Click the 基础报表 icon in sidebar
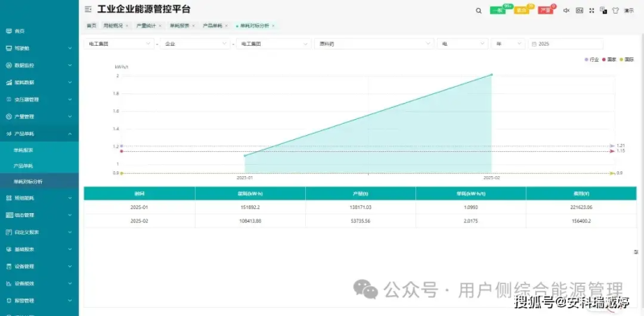This screenshot has width=644, height=316. [x=9, y=249]
